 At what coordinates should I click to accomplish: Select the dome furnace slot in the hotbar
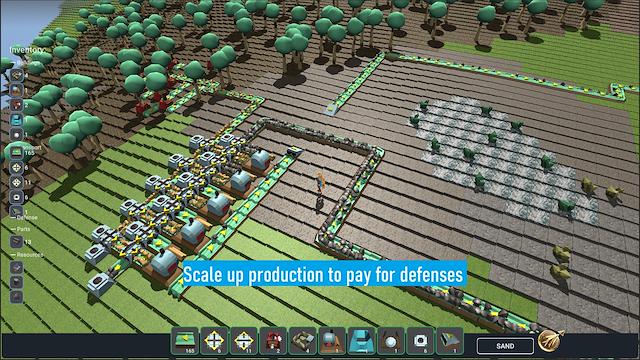(x=332, y=340)
